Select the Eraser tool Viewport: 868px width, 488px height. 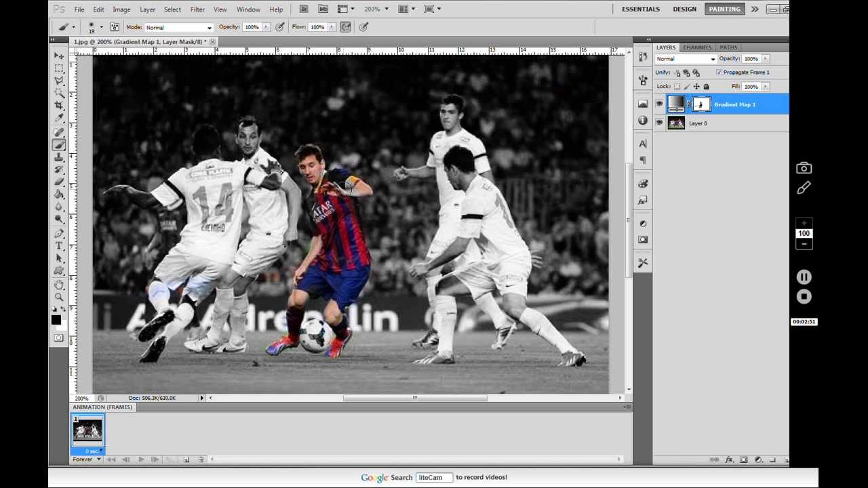pos(59,182)
